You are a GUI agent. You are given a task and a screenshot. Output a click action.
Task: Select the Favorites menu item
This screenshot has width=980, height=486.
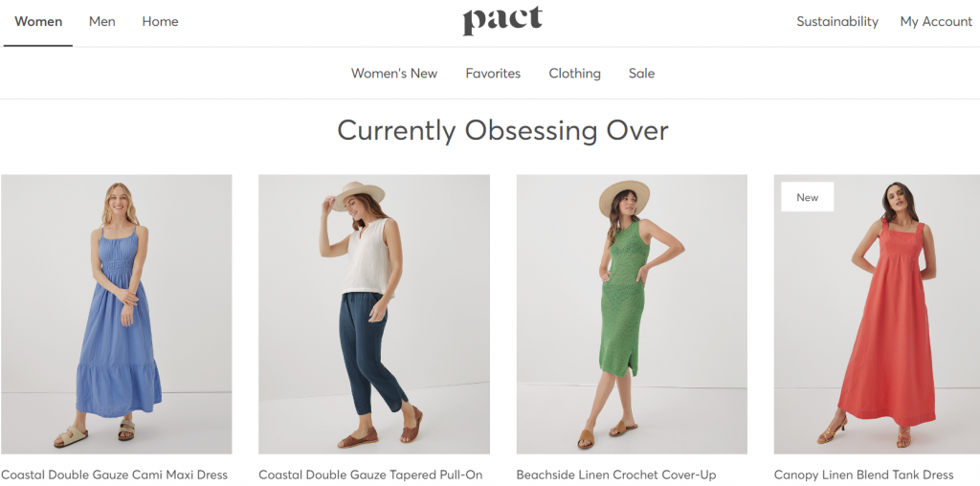click(493, 74)
